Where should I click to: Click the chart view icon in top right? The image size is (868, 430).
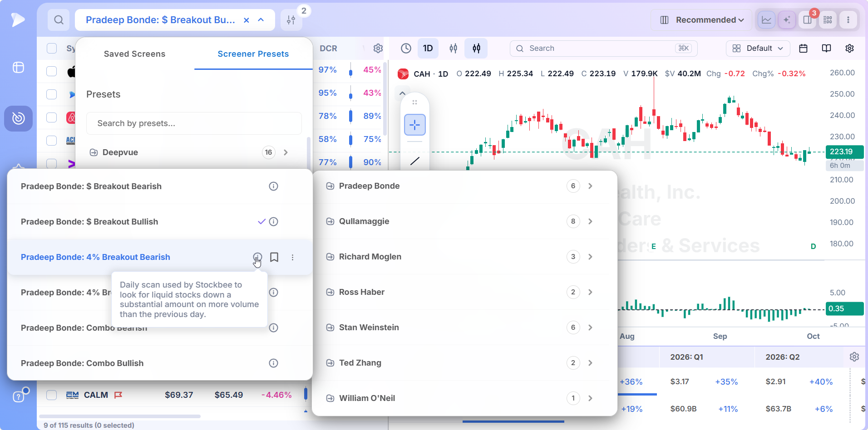pos(766,20)
